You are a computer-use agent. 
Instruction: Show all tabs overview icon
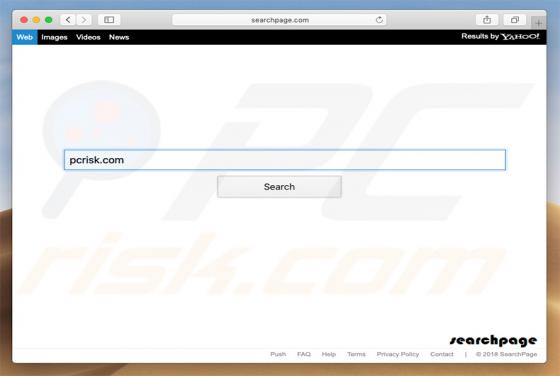click(x=515, y=20)
